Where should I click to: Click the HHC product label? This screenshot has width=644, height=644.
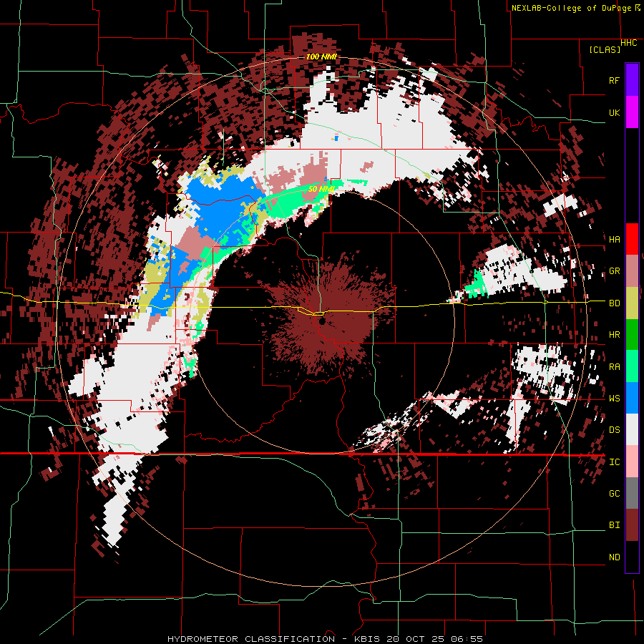click(629, 43)
